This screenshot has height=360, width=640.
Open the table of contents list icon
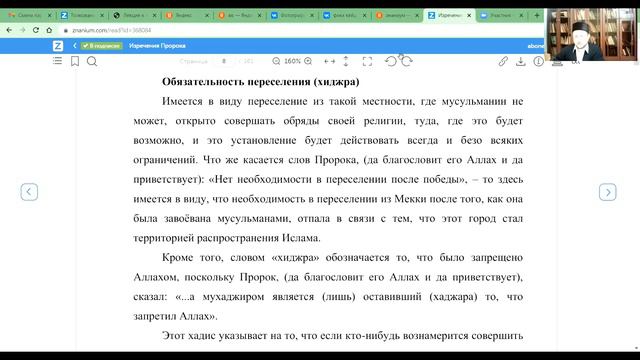coord(57,61)
